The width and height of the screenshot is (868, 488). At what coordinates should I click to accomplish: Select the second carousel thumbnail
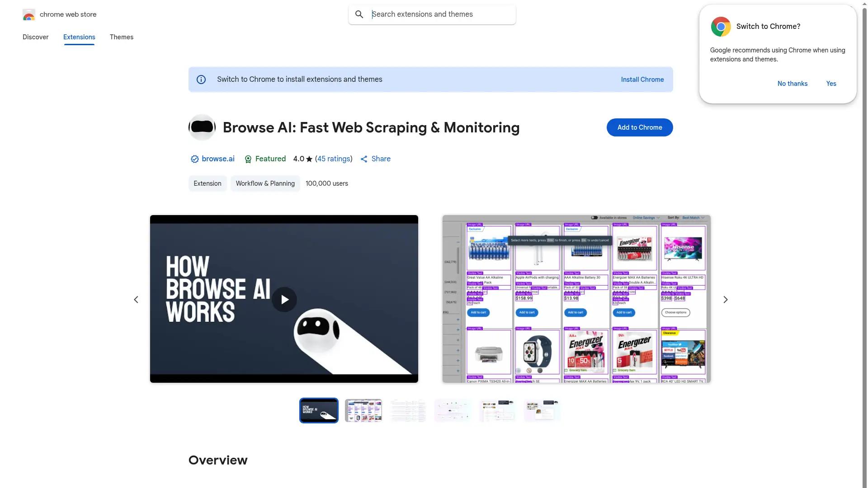pos(363,410)
